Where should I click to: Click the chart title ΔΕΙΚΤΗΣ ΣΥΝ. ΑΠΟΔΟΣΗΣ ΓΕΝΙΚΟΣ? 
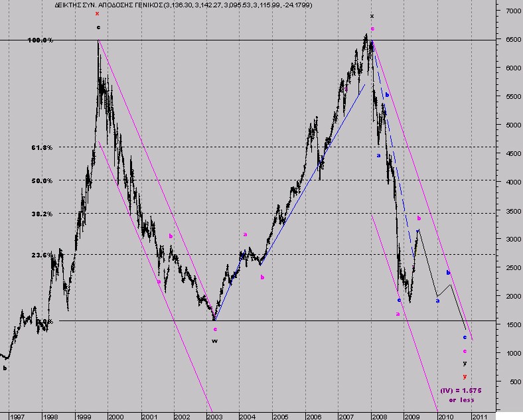click(109, 5)
